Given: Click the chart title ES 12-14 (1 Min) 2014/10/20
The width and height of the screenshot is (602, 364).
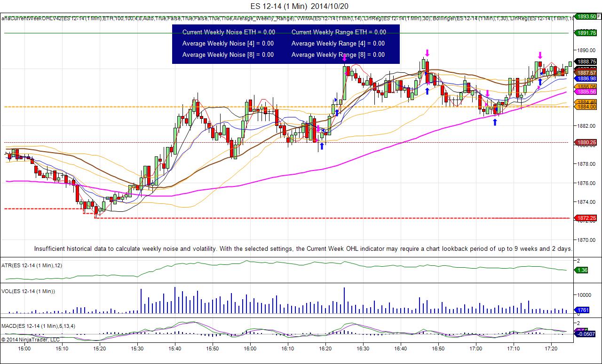Looking at the screenshot, I should pyautogui.click(x=300, y=6).
